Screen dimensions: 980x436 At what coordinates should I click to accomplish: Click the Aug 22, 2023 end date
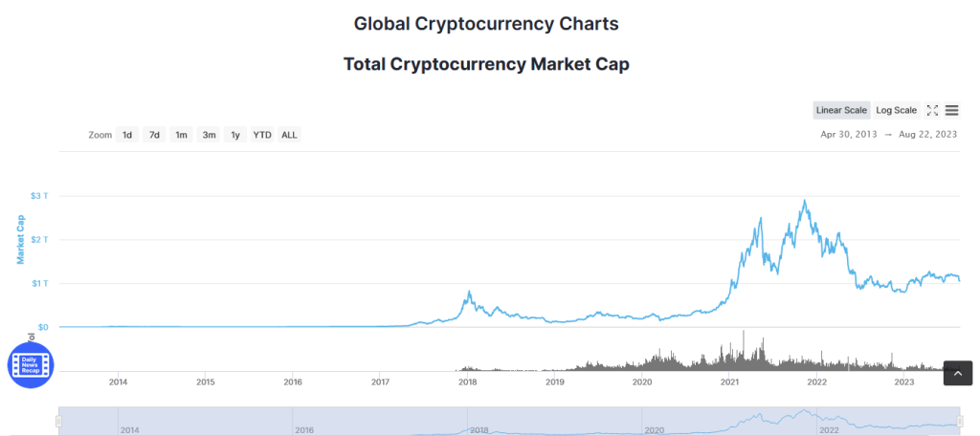click(x=928, y=134)
